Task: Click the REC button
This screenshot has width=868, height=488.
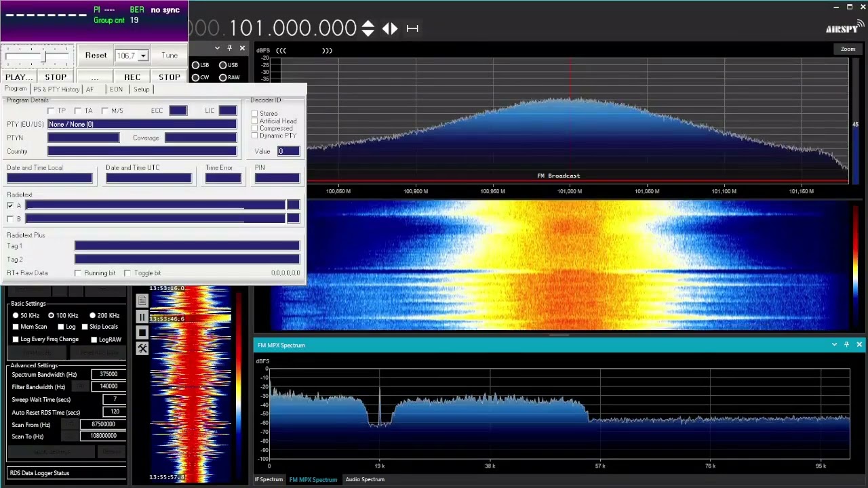Action: point(132,77)
